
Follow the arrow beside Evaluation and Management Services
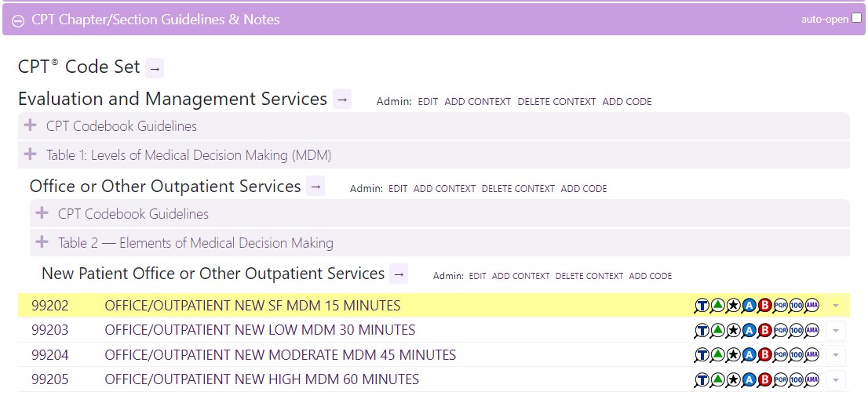[x=342, y=100]
